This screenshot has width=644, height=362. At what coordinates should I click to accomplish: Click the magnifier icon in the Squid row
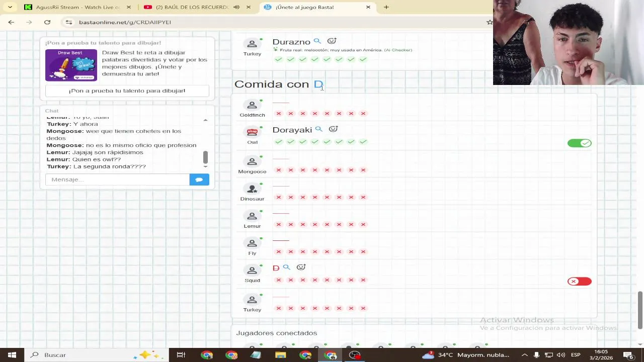[286, 267]
